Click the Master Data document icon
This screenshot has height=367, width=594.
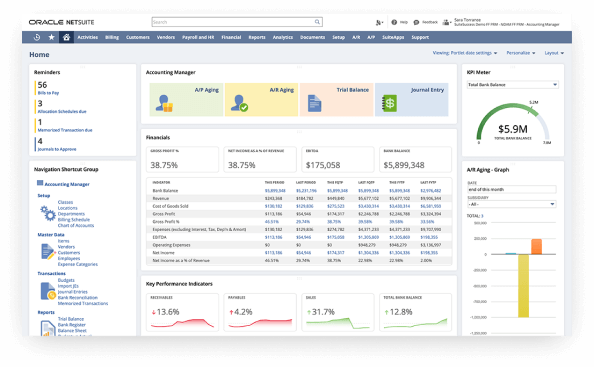[48, 252]
